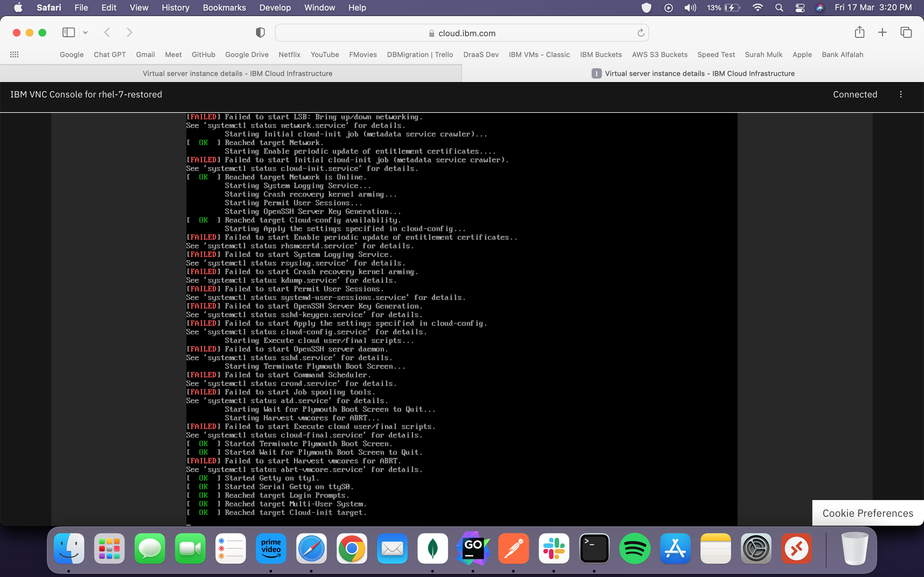
Task: Open VNC console three-dot options menu
Action: 901,94
